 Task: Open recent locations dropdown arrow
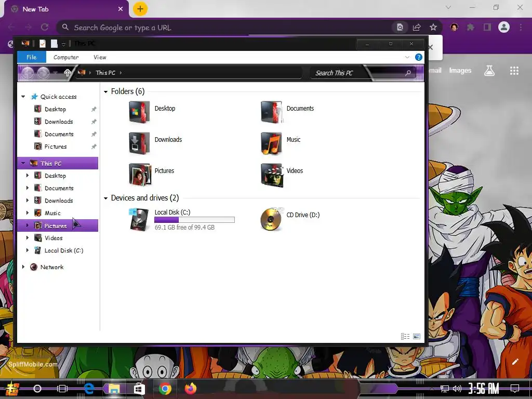pyautogui.click(x=56, y=72)
